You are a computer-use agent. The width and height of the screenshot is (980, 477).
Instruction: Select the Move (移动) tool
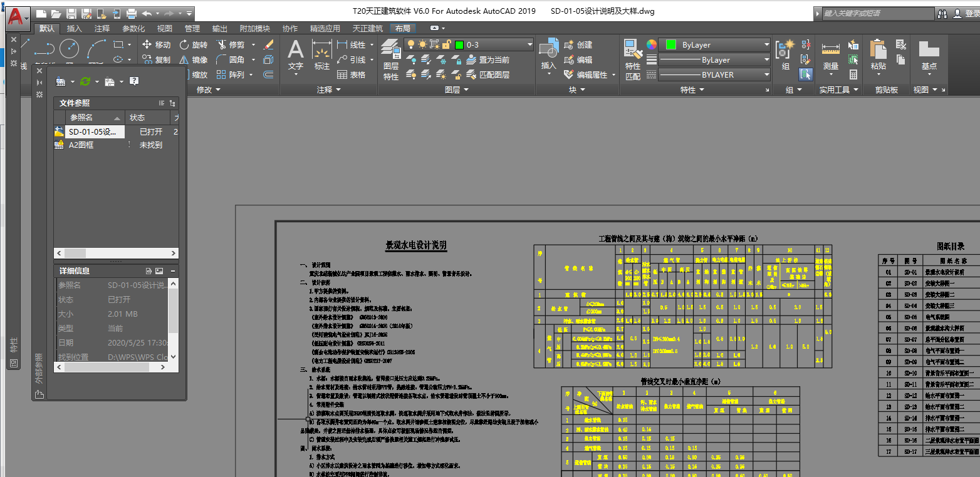[x=157, y=44]
